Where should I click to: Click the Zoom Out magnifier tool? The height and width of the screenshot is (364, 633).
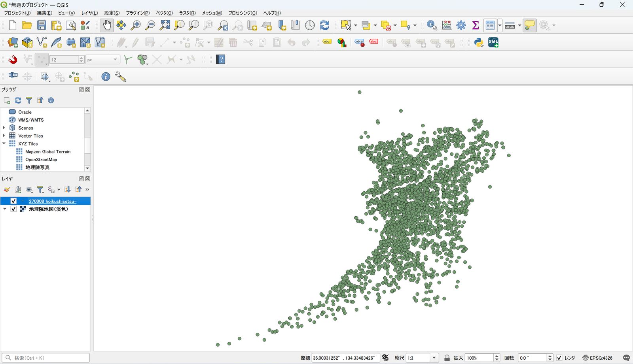coord(150,25)
